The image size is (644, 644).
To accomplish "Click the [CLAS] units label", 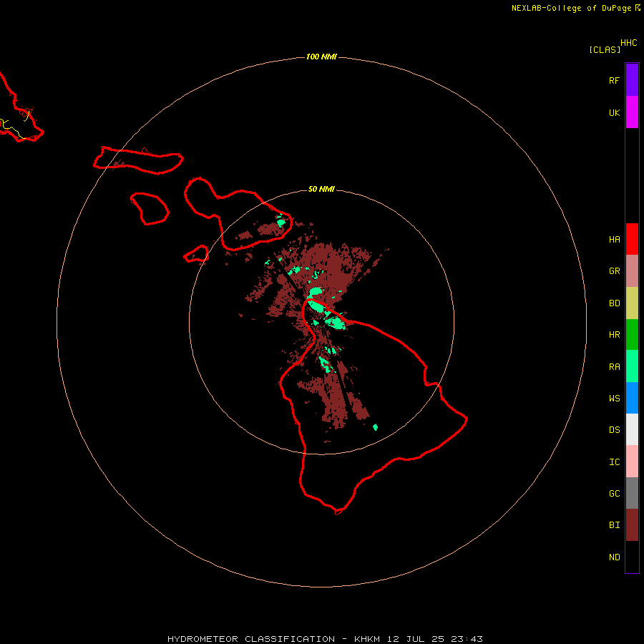I will pyautogui.click(x=605, y=49).
